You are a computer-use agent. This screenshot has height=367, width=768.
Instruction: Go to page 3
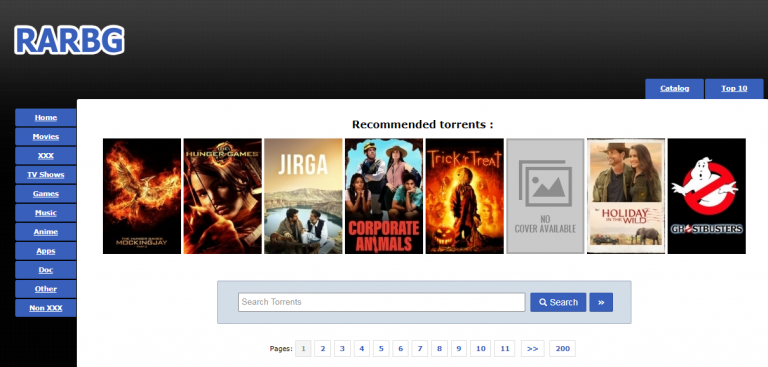pyautogui.click(x=342, y=349)
